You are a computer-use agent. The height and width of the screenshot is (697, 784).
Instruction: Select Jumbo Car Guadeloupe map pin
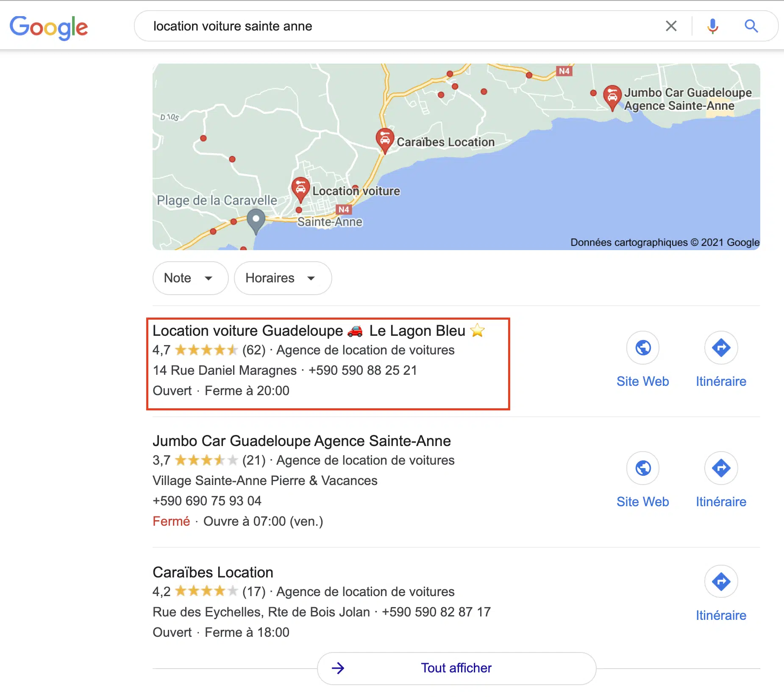click(x=612, y=98)
